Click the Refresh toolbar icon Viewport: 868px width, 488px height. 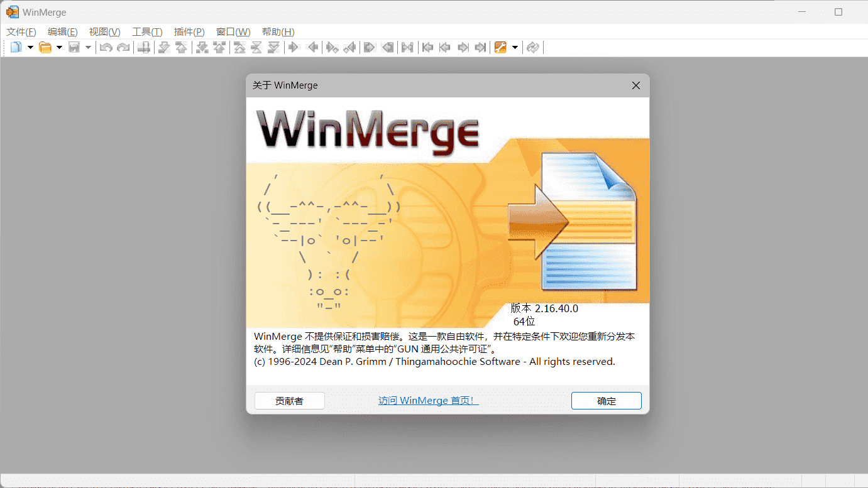coord(533,47)
